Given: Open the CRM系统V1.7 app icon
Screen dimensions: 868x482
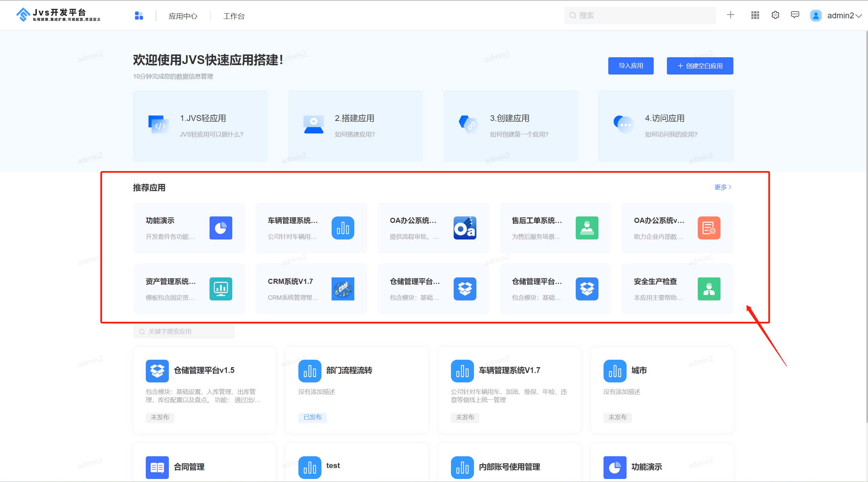Looking at the screenshot, I should (x=343, y=289).
